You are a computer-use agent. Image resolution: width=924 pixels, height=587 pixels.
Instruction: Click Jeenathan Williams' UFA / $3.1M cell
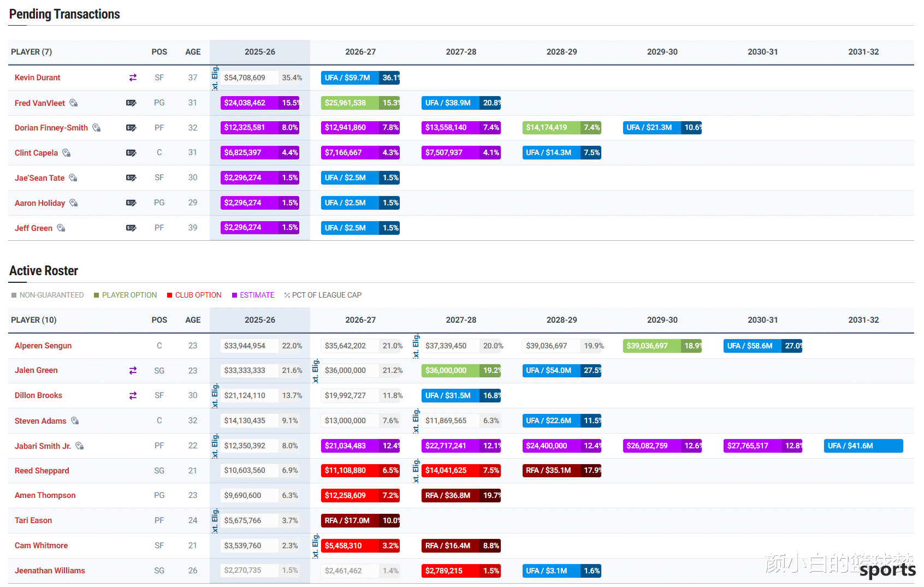(x=561, y=571)
